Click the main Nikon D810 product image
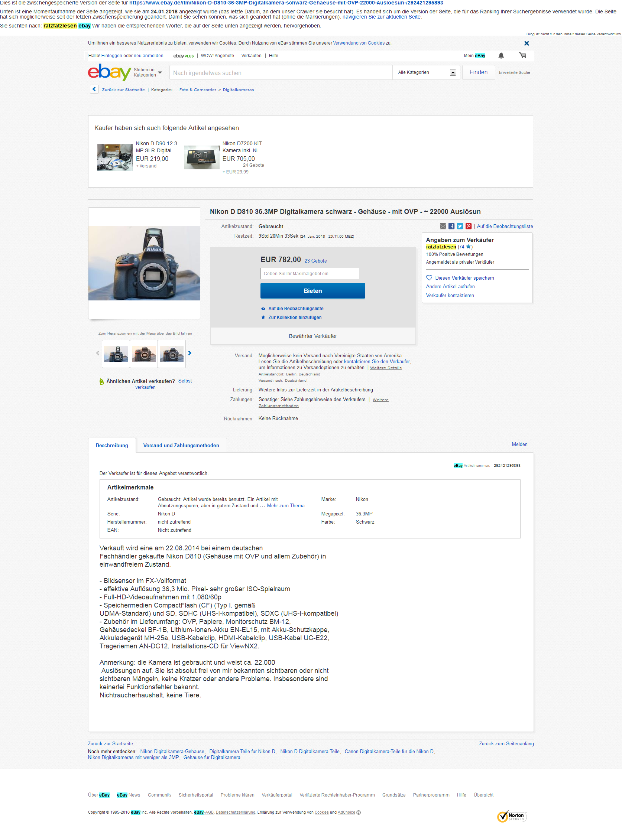 pyautogui.click(x=144, y=263)
